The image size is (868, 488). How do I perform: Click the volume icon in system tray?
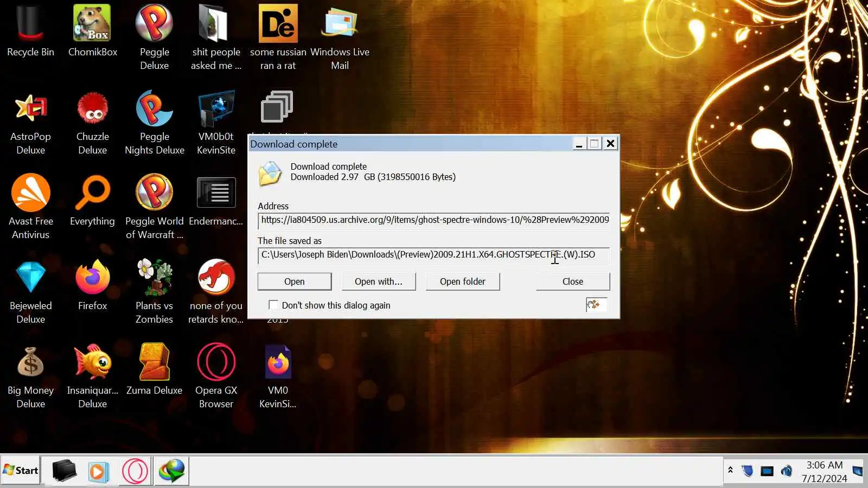click(x=787, y=471)
